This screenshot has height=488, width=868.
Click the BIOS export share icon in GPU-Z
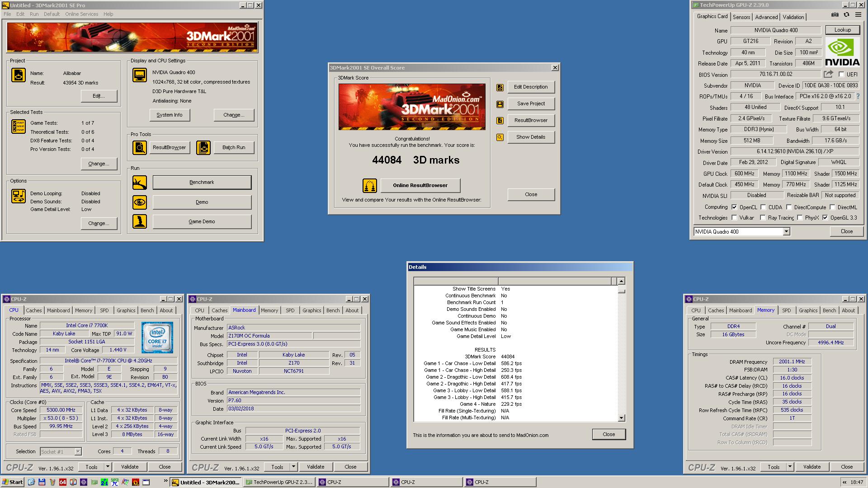828,74
